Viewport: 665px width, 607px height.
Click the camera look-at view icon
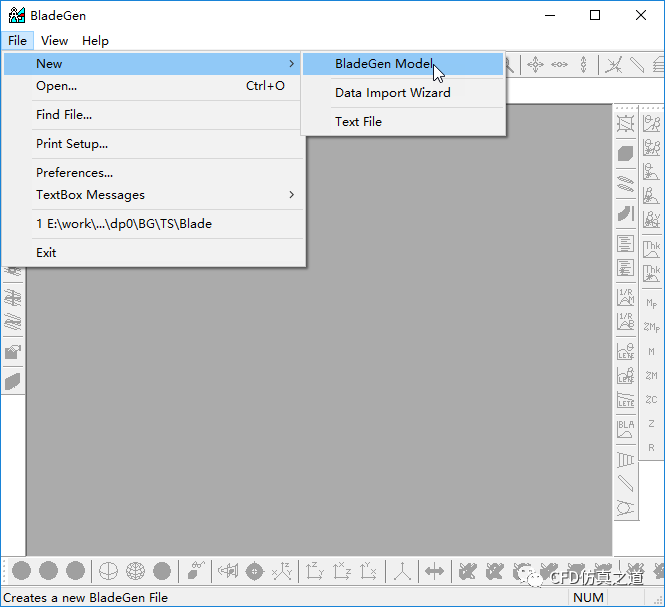click(228, 571)
